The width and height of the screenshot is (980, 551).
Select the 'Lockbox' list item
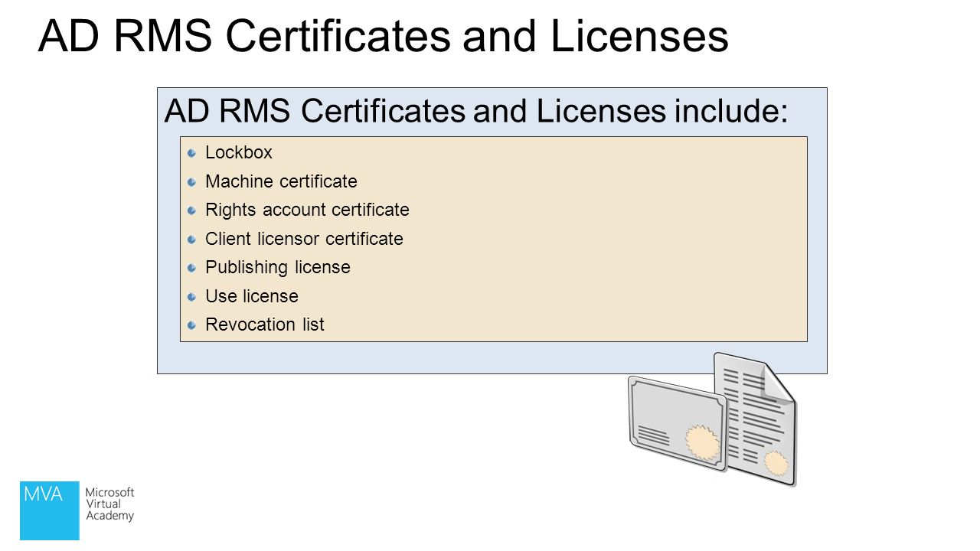coord(239,152)
